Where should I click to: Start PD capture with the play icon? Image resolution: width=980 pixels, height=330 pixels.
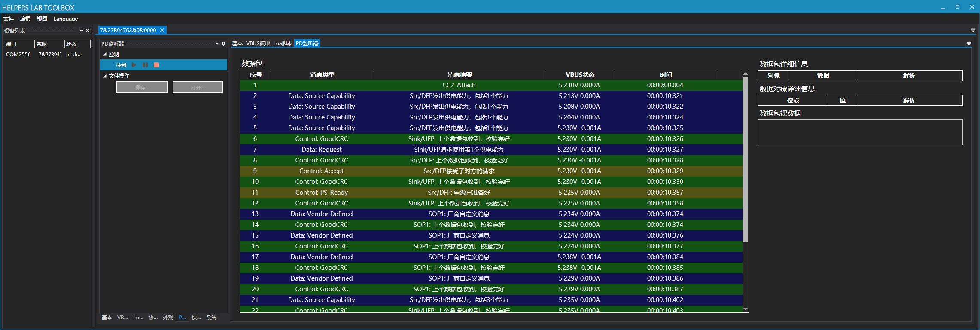134,65
